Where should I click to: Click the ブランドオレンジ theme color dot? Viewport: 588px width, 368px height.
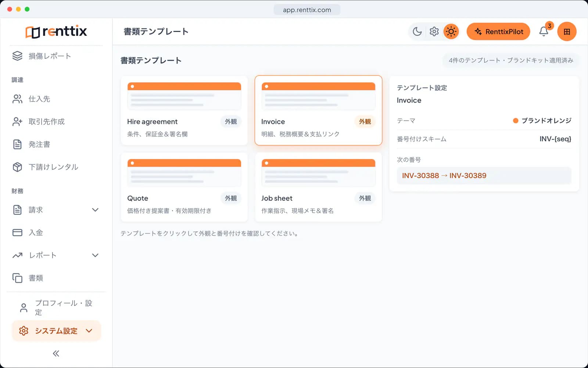[516, 121]
